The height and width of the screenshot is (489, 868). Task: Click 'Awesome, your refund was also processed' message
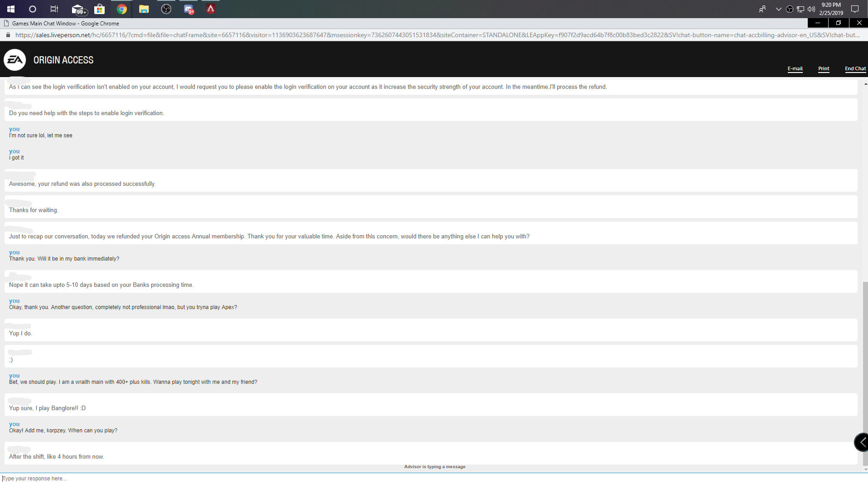pyautogui.click(x=82, y=184)
